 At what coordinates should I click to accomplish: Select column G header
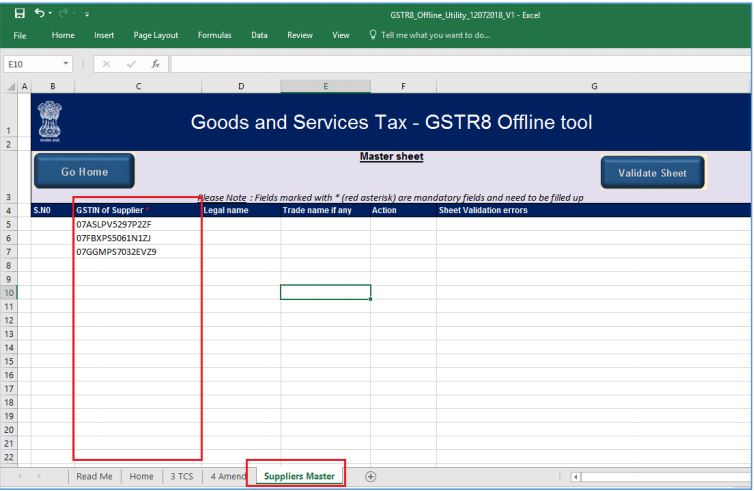tap(593, 87)
